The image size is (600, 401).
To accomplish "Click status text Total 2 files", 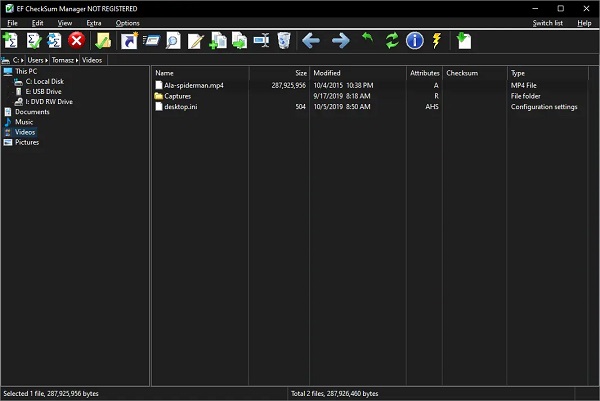I will pos(334,393).
